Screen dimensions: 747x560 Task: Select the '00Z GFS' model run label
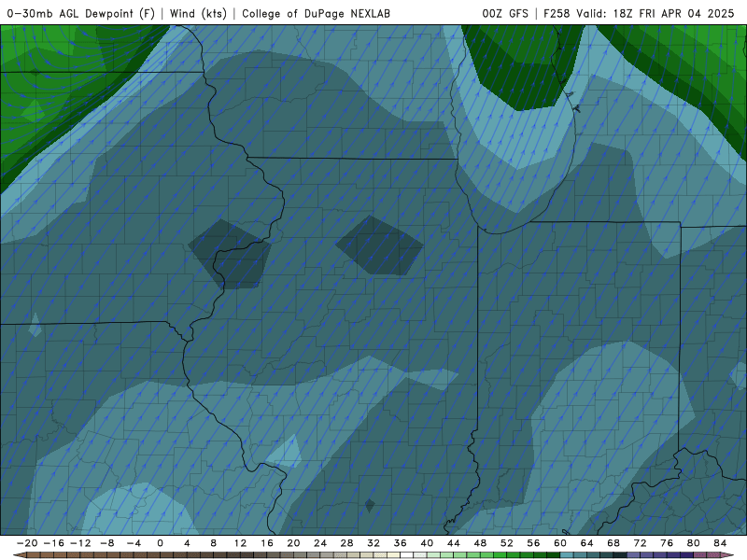point(505,13)
